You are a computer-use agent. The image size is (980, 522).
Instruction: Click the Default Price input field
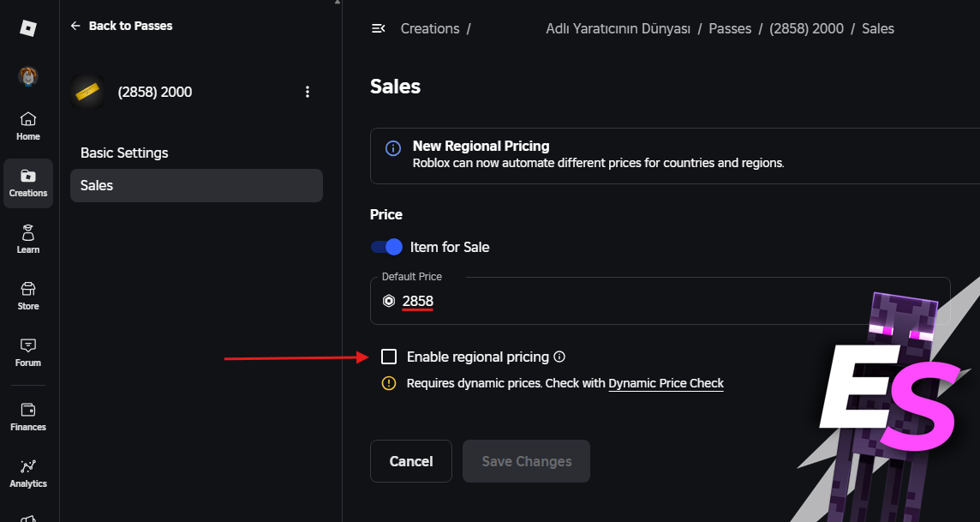point(660,301)
